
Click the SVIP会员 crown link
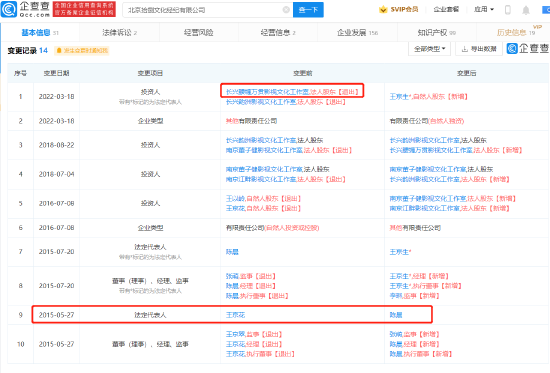point(399,9)
